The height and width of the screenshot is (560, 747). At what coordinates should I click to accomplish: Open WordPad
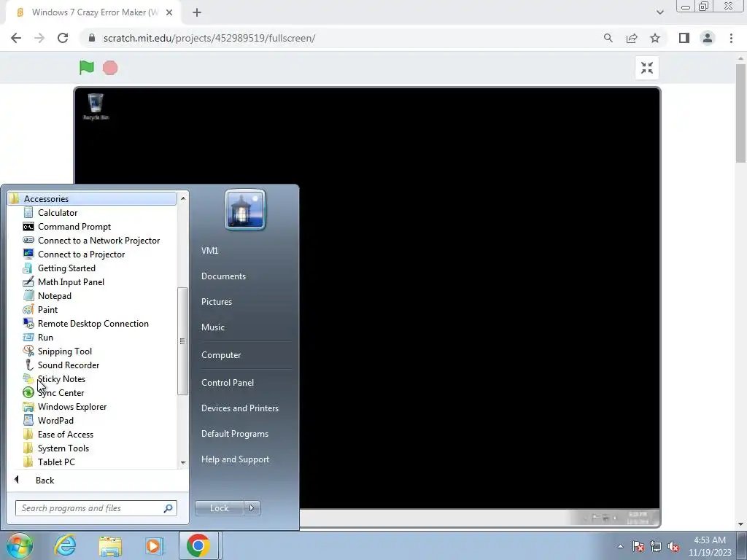pyautogui.click(x=55, y=421)
